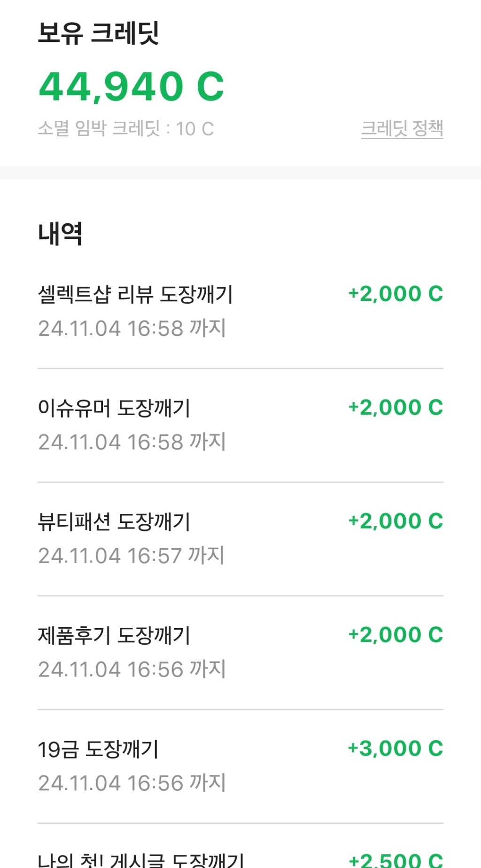Select the 이슈유머 도장깨기 entry title
This screenshot has width=481, height=868.
click(114, 408)
